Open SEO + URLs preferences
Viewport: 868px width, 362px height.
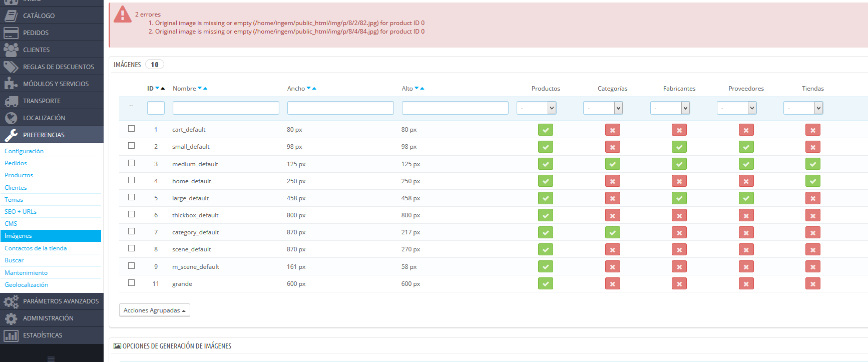(x=21, y=212)
